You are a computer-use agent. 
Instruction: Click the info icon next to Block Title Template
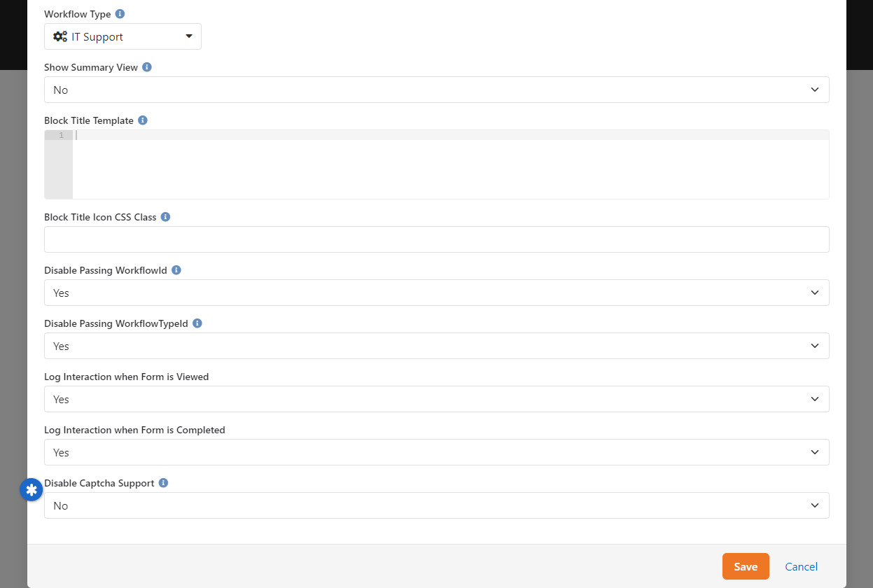click(x=143, y=120)
